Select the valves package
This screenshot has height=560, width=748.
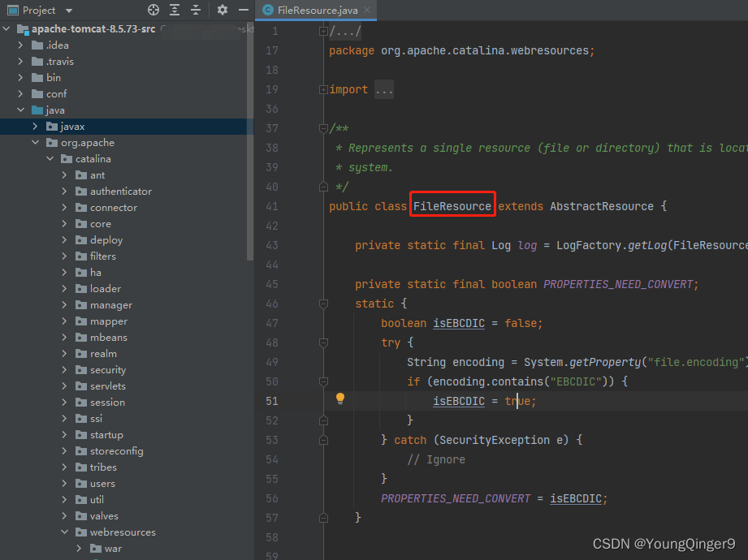(104, 515)
